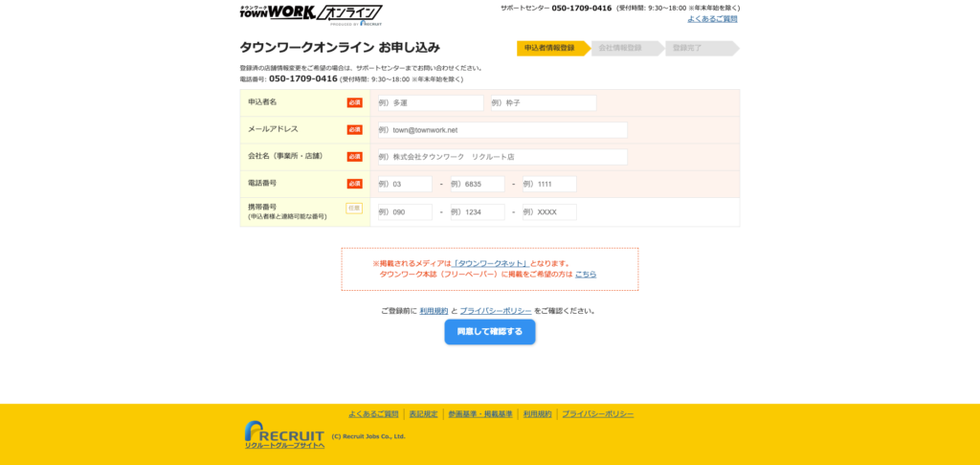Viewport: 980px width, 465px height.
Task: Click the こちら link for free paper
Action: coord(586,275)
